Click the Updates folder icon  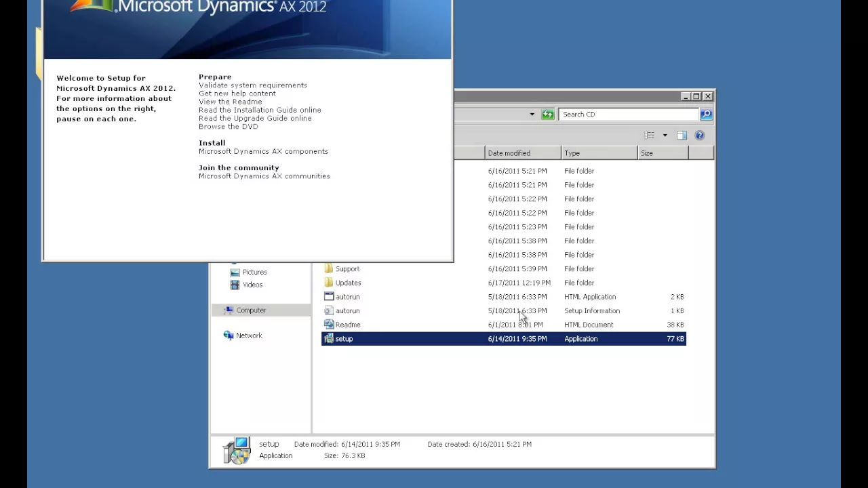pos(329,283)
